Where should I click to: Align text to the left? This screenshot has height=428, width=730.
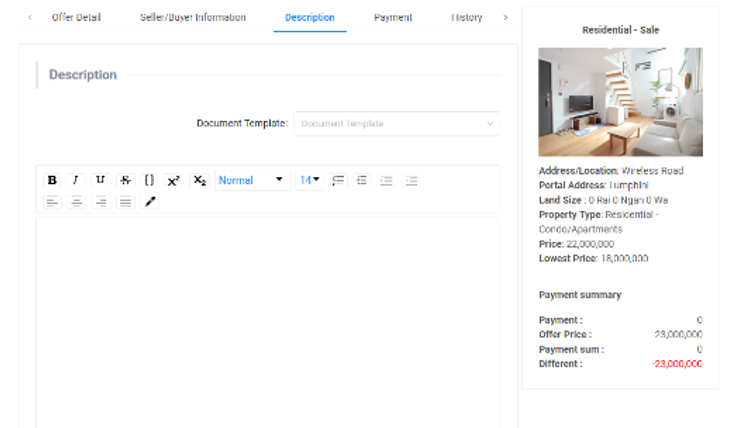pos(52,202)
